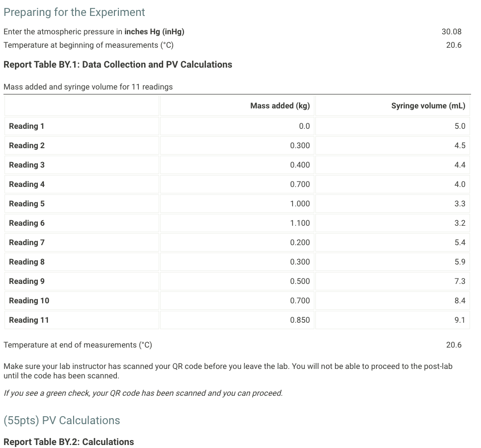Click the Reading 11 row label
Screen dimensions: 481x448
click(29, 320)
